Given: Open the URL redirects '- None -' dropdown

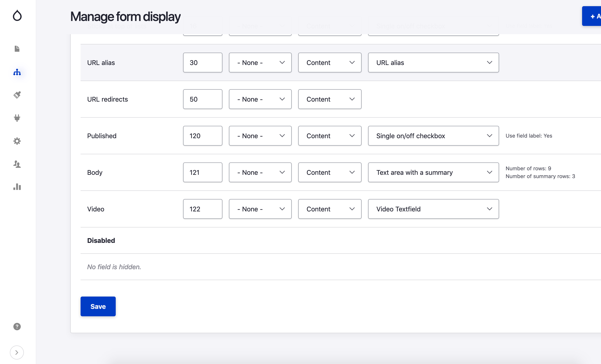Looking at the screenshot, I should point(260,99).
